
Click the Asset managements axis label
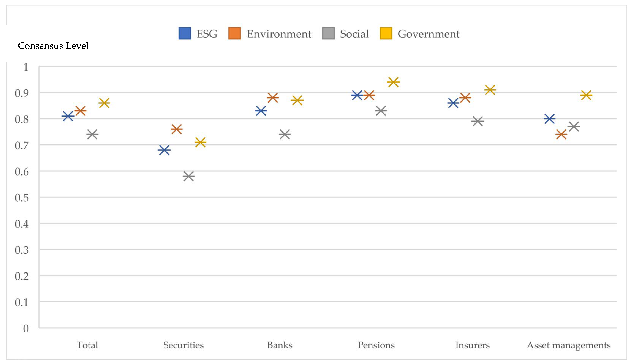click(x=569, y=345)
